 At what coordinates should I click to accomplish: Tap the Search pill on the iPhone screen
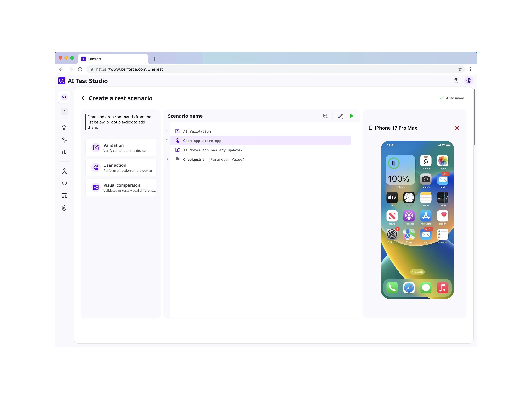pyautogui.click(x=417, y=272)
